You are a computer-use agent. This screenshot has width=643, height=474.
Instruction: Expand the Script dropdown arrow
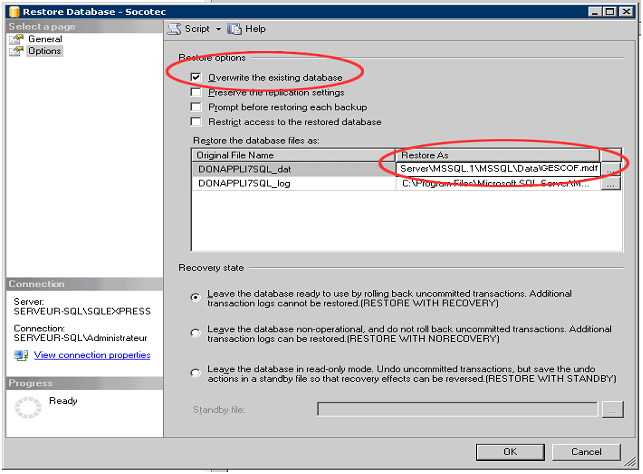218,29
